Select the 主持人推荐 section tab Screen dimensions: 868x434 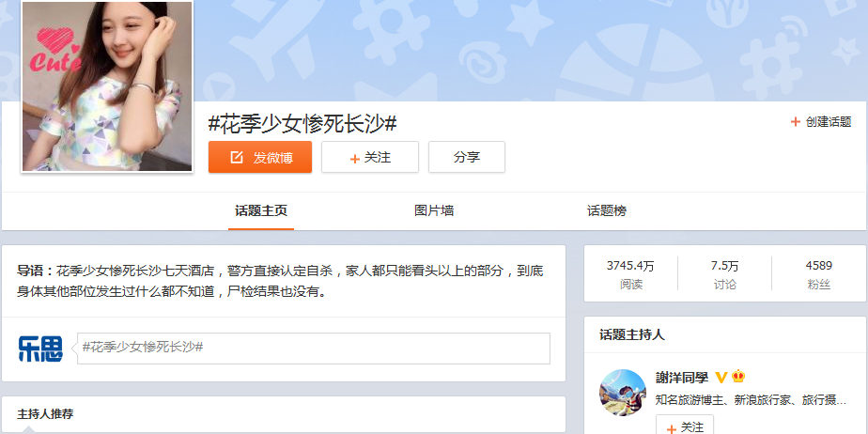[45, 414]
